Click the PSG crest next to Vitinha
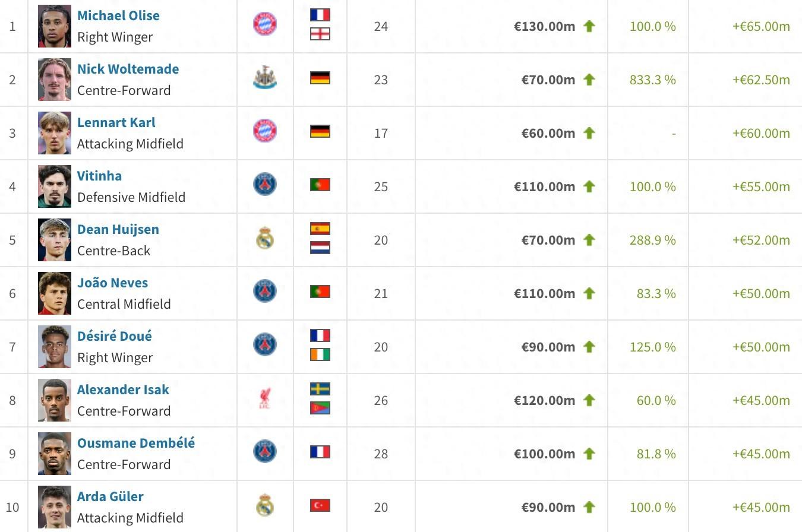Image resolution: width=802 pixels, height=532 pixels. point(265,185)
